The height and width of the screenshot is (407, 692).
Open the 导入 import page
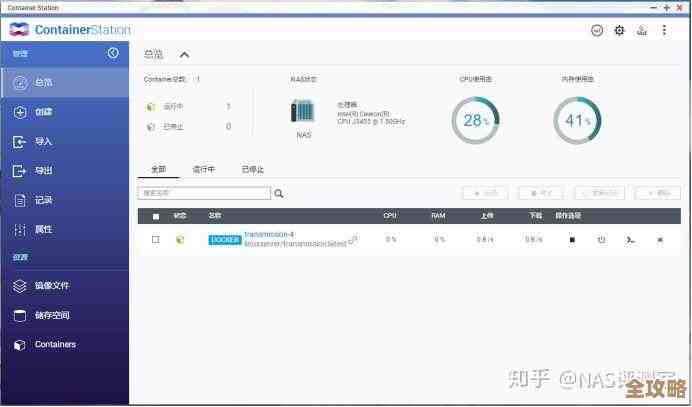[x=65, y=142]
